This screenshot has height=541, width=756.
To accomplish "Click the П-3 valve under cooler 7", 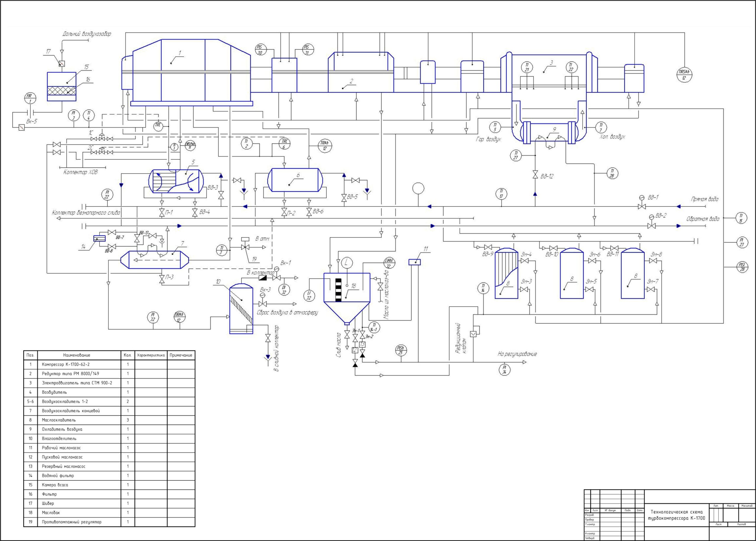I will [162, 279].
